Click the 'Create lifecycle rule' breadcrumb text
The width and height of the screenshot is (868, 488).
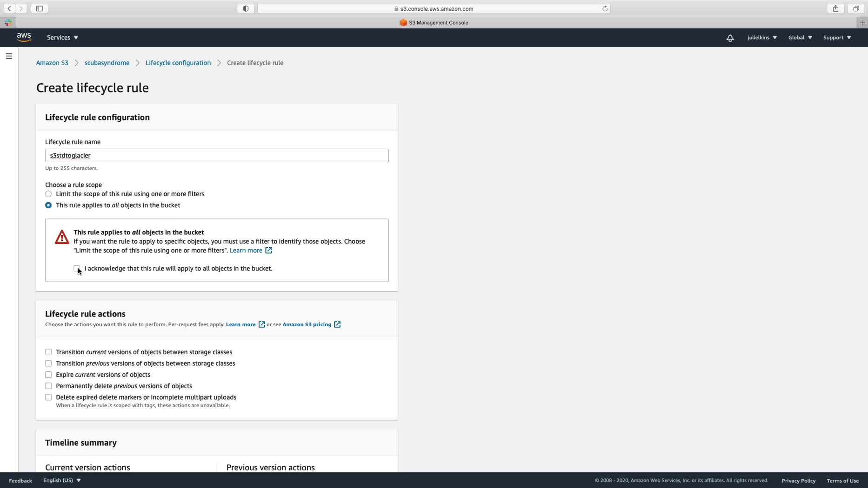click(255, 63)
